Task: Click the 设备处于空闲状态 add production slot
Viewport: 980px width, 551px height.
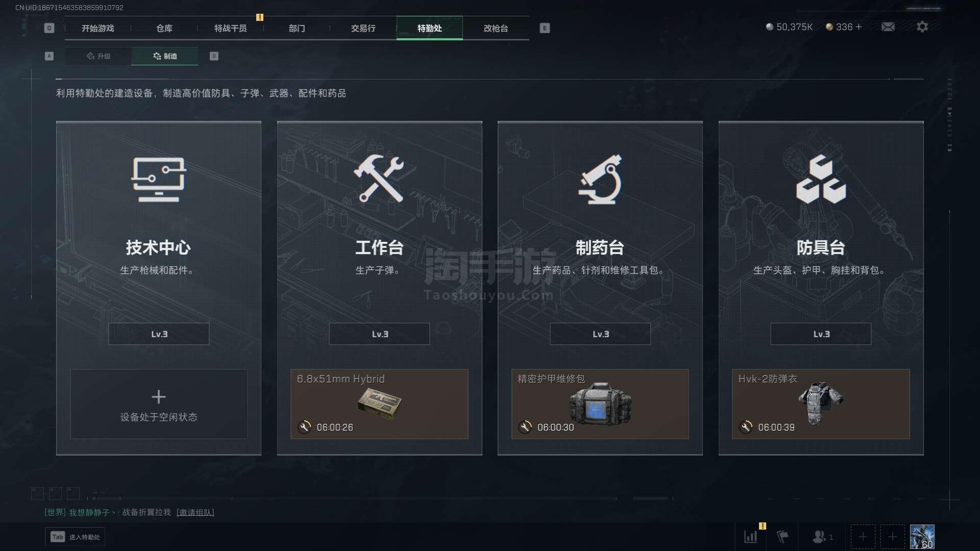Action: [159, 404]
